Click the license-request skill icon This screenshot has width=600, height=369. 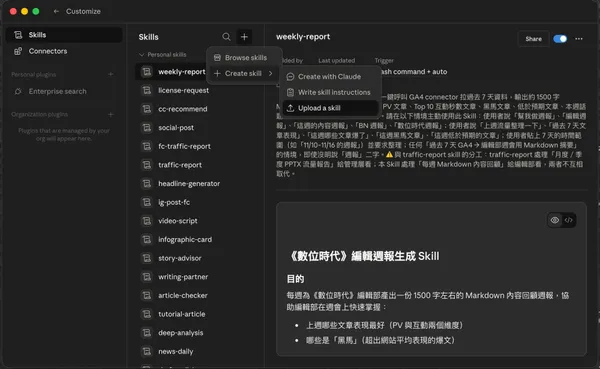147,90
